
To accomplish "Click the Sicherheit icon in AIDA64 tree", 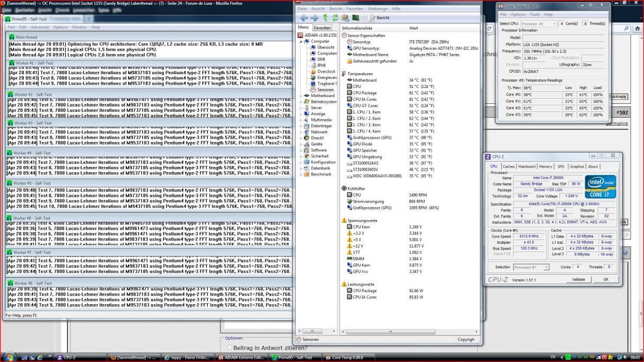I will tap(307, 156).
